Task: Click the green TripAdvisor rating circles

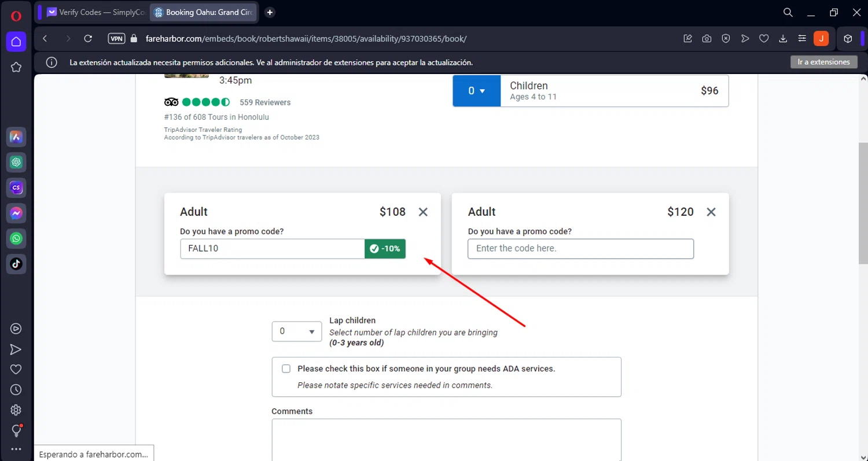Action: click(x=206, y=102)
